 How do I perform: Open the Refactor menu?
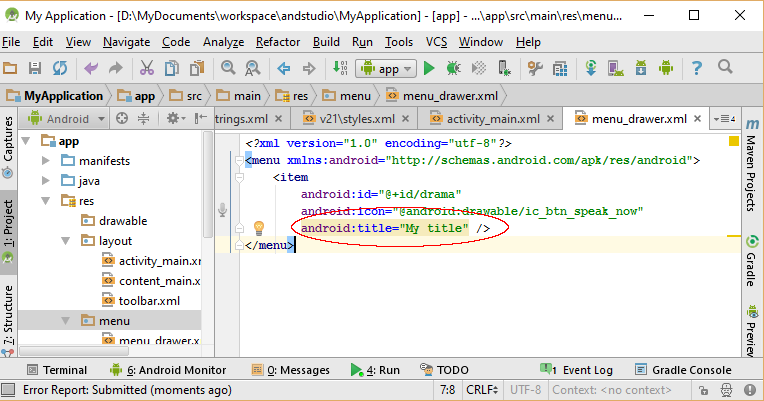pos(278,42)
